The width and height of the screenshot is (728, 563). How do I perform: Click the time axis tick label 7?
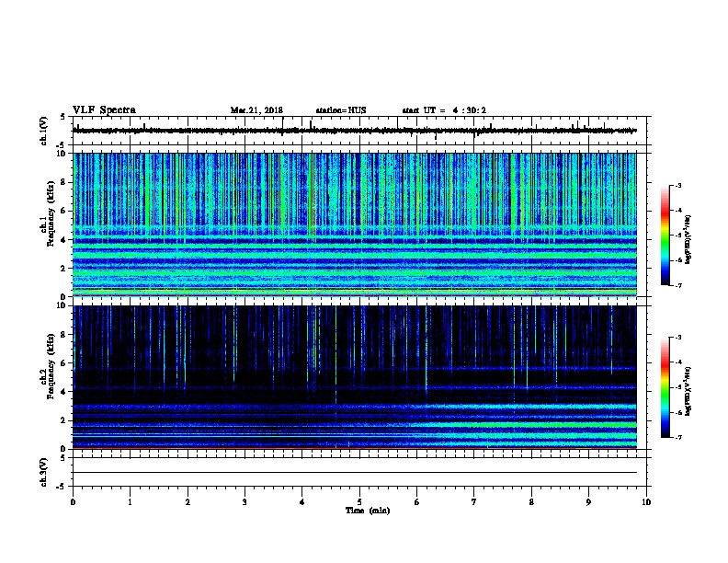[x=474, y=502]
